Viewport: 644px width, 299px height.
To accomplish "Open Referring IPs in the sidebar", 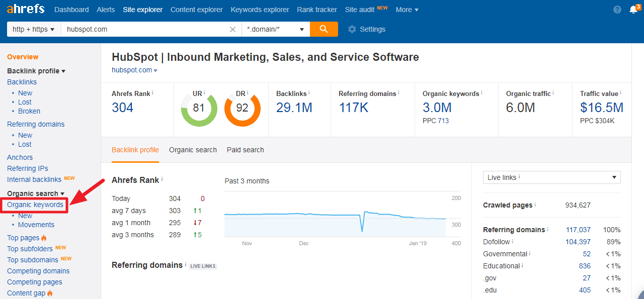I will 28,168.
